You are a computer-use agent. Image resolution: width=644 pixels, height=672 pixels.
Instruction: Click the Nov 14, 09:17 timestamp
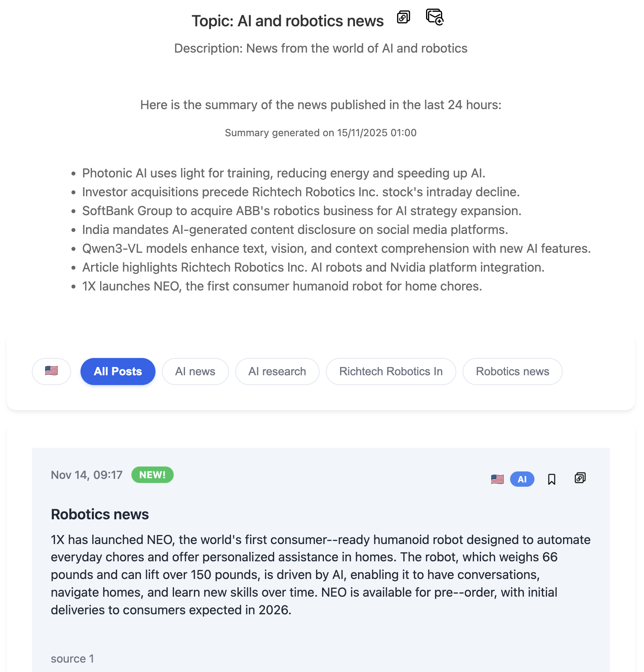pyautogui.click(x=87, y=475)
